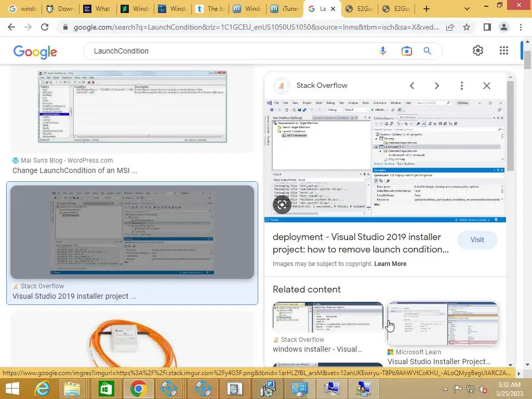Open Chrome three-dot menu
This screenshot has height=399, width=532.
(521, 27)
